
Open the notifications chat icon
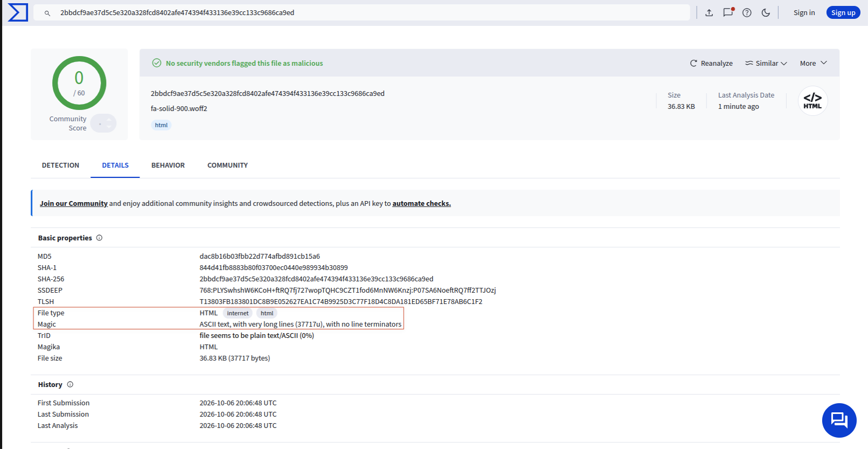click(x=728, y=12)
